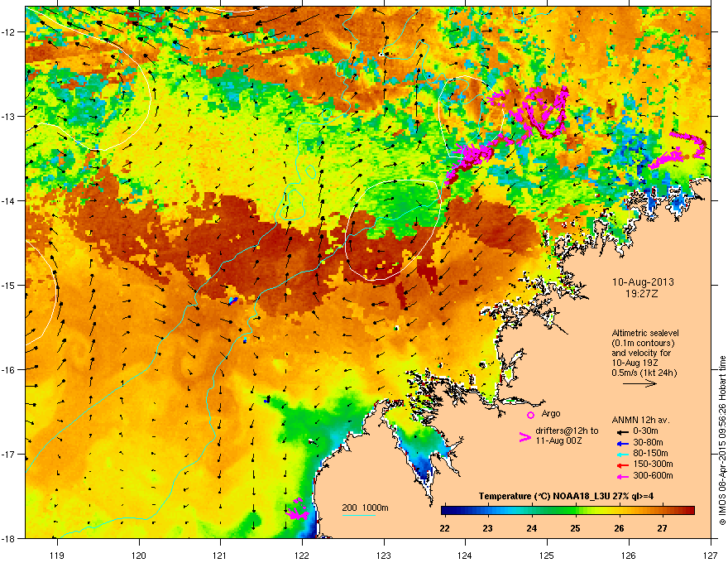The height and width of the screenshot is (563, 728).
Task: Click the latitude axis label -18
Action: tap(8, 538)
